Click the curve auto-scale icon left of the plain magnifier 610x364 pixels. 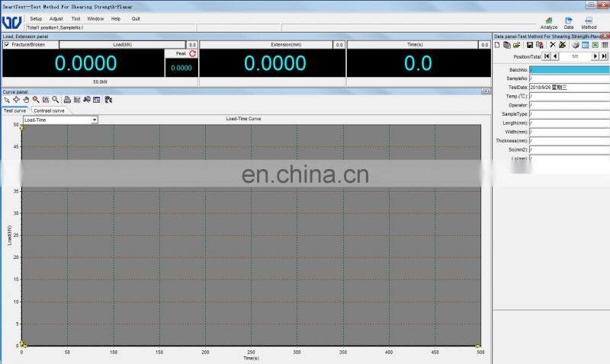pyautogui.click(x=46, y=100)
